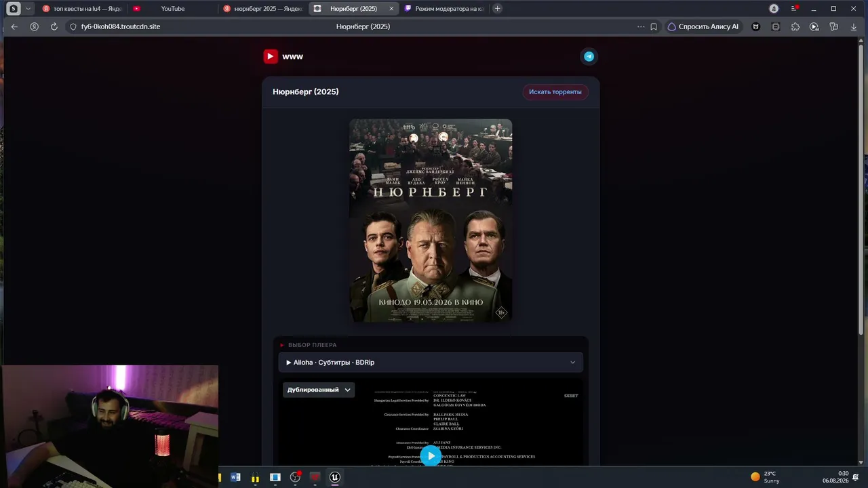Open the Telegram channel icon
The width and height of the screenshot is (868, 488).
pyautogui.click(x=589, y=56)
